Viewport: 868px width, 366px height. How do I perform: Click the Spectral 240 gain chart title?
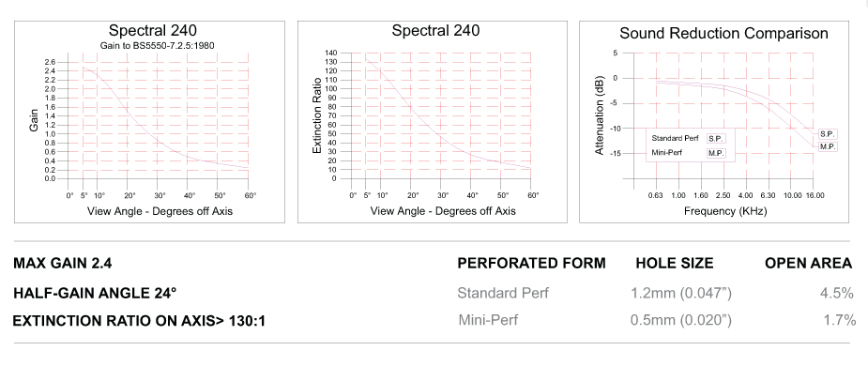(152, 30)
